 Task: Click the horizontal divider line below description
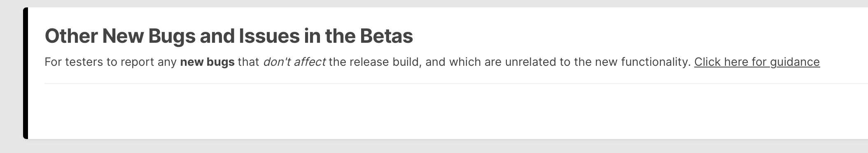click(456, 83)
